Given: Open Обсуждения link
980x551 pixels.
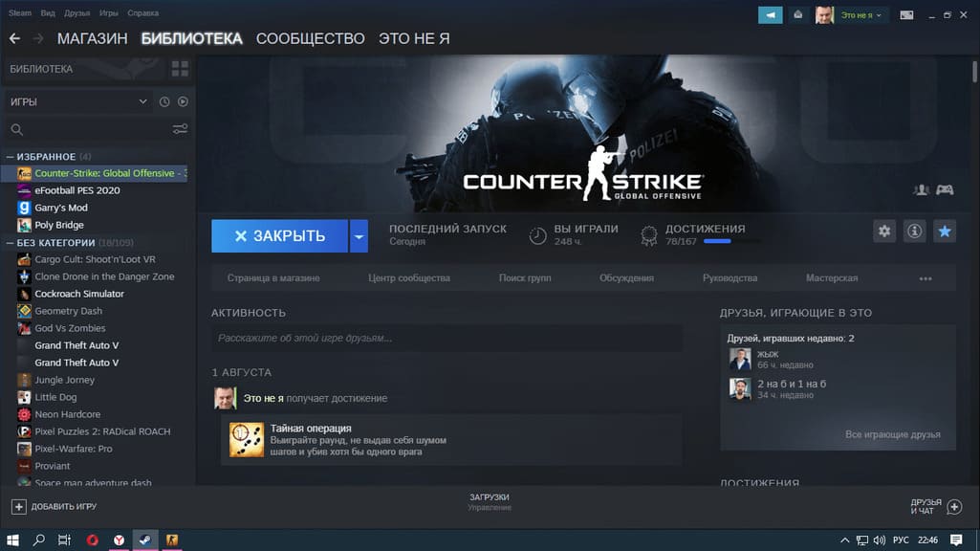Looking at the screenshot, I should coord(626,278).
